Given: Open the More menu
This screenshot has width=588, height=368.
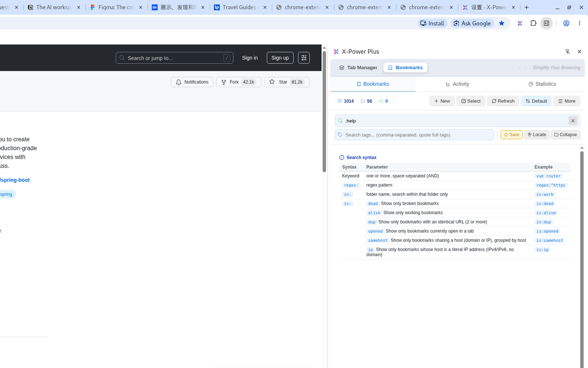Looking at the screenshot, I should coord(566,101).
